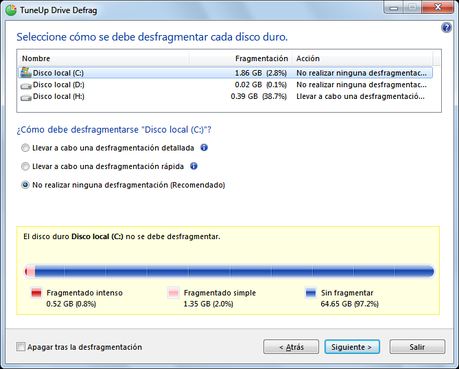Continue with the 'Siguiente >' button

[x=352, y=347]
